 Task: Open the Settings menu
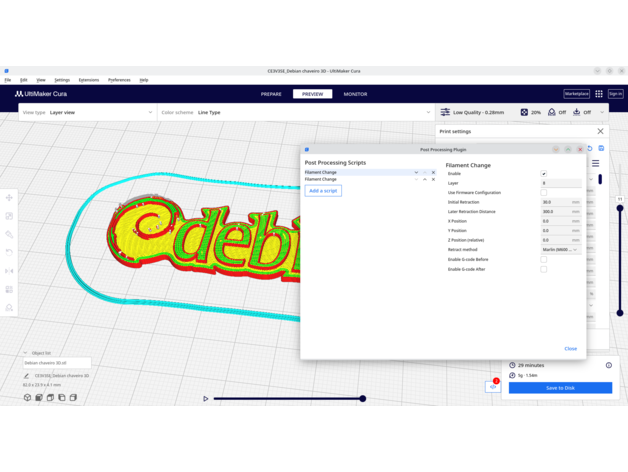(62, 80)
